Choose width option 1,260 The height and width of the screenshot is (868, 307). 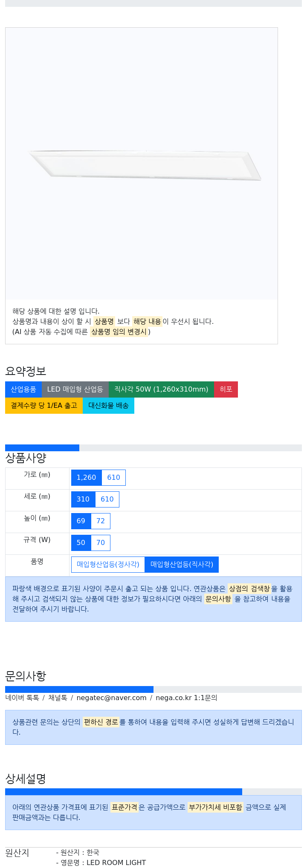pos(87,478)
